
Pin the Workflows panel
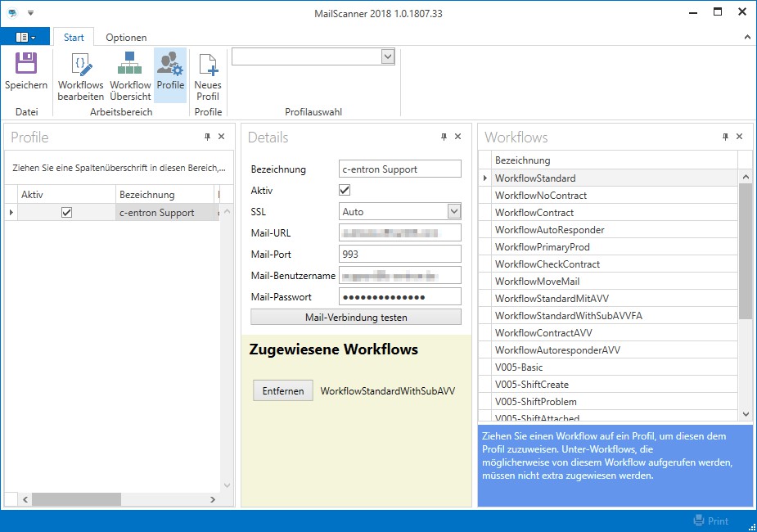725,138
